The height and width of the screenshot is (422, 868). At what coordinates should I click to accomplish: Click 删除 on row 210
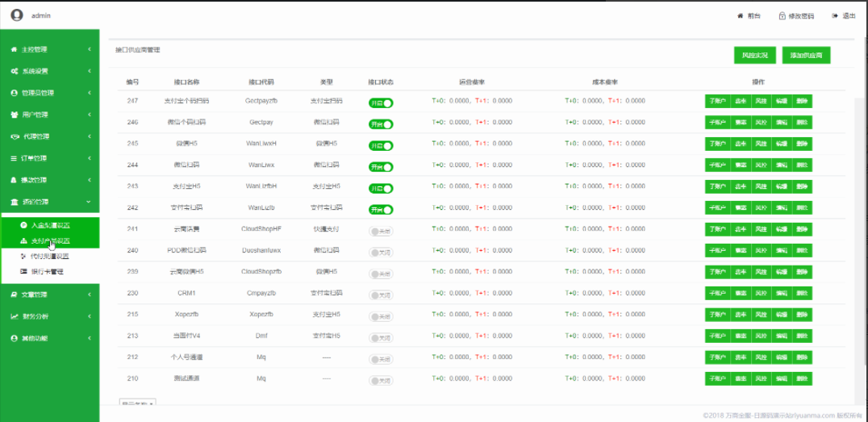point(802,379)
